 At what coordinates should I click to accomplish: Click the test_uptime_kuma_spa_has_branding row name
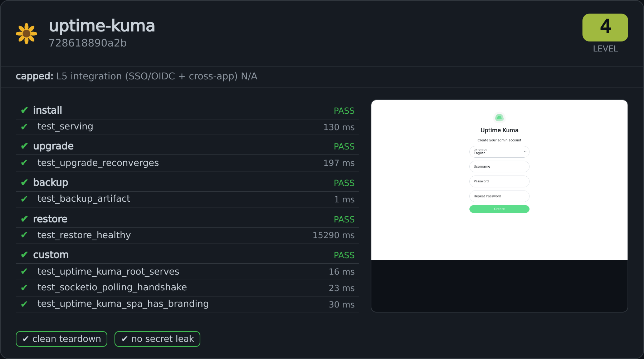123,304
